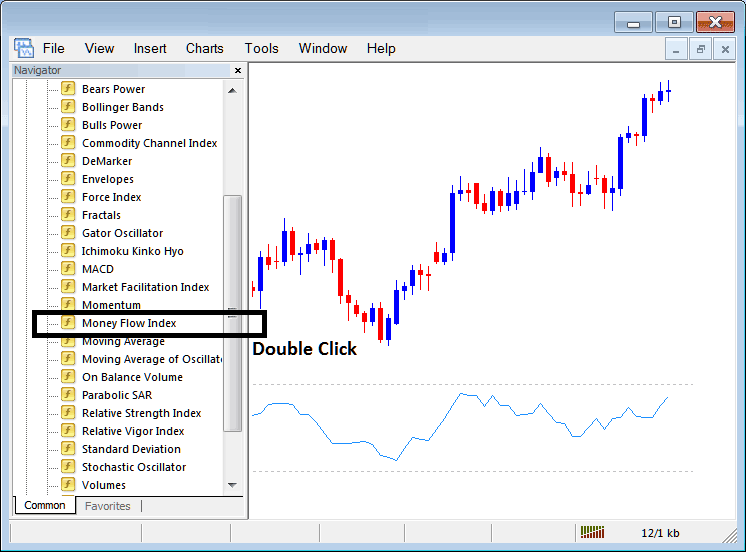
Task: Switch to the Favorites tab
Action: coord(108,506)
